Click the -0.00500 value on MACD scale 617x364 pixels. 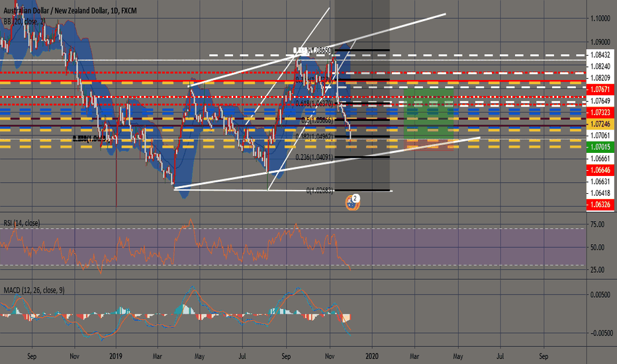click(601, 333)
